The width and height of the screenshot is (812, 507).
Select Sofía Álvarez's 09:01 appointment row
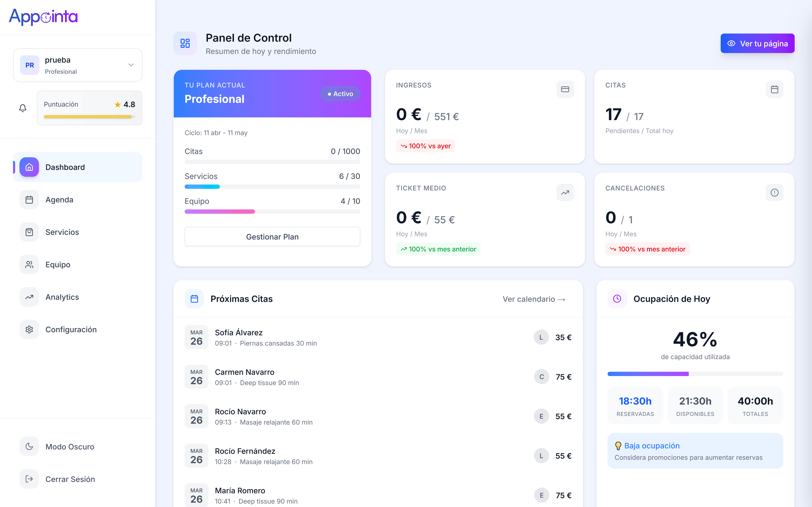pos(378,337)
